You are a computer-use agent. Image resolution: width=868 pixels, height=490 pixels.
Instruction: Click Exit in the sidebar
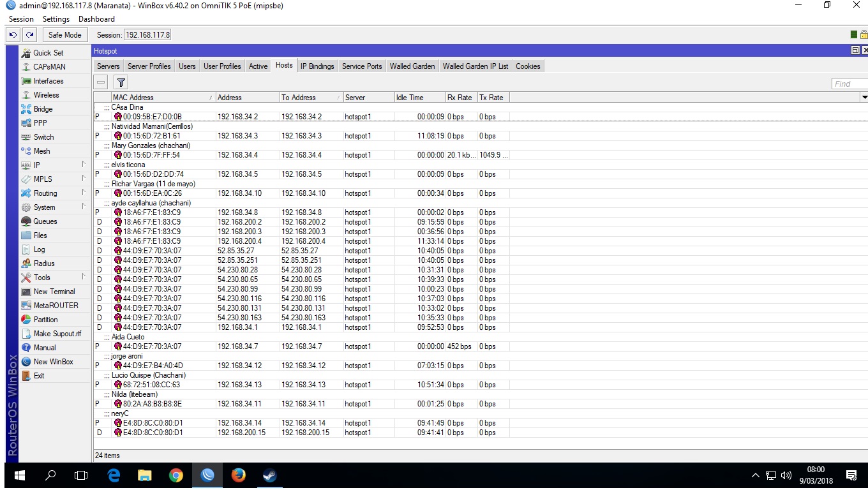pos(39,376)
